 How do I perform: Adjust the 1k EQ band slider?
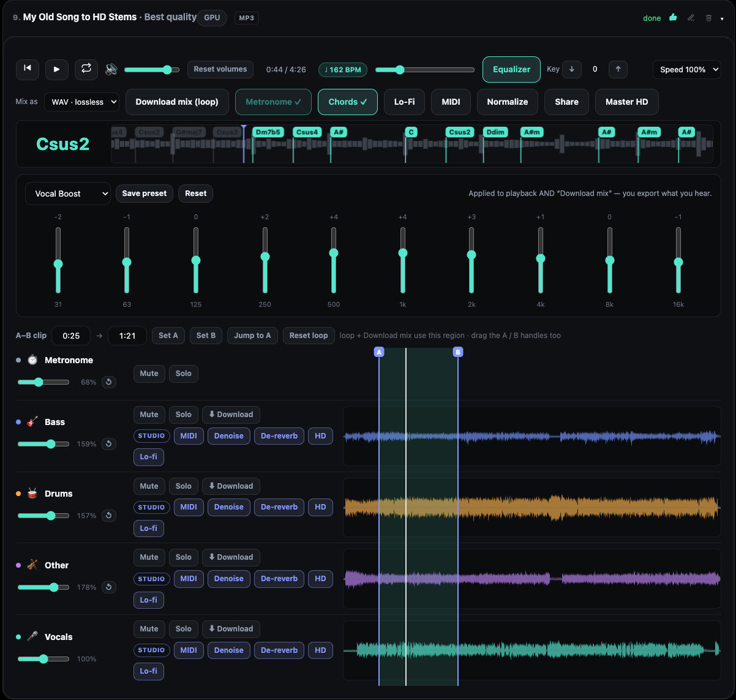point(403,260)
